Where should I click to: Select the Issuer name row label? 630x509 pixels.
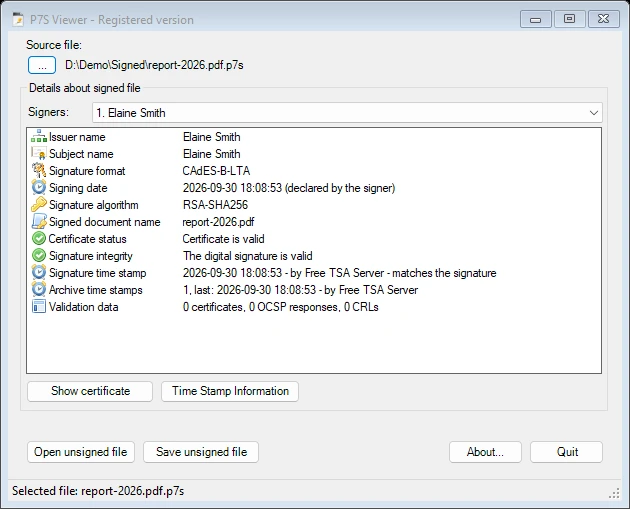(x=77, y=137)
